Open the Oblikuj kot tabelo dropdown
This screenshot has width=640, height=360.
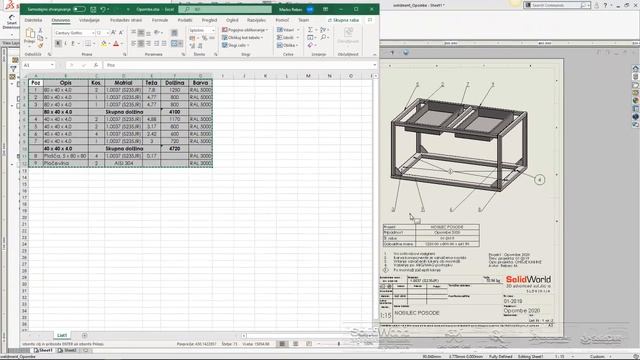(242, 38)
